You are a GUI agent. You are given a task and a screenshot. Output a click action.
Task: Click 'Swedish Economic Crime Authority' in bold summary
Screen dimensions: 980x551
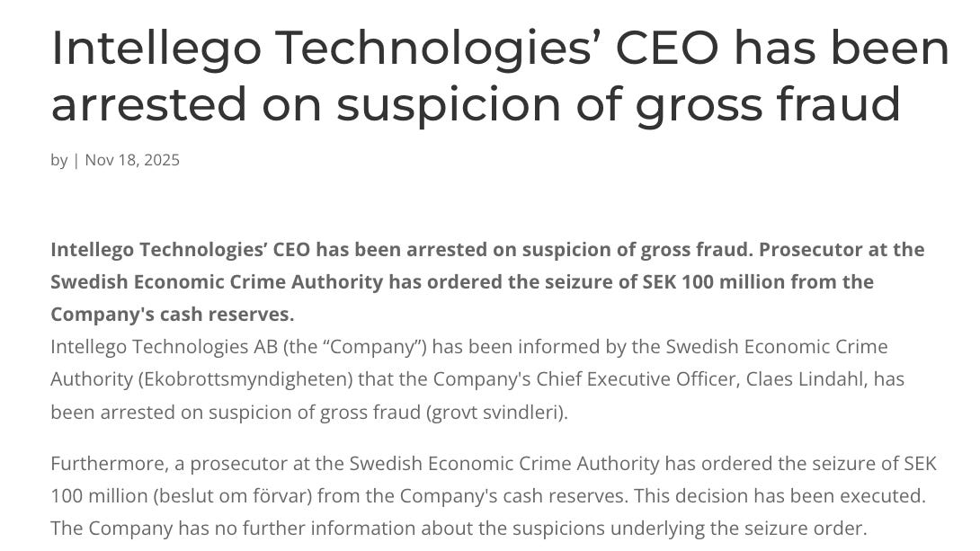217,281
